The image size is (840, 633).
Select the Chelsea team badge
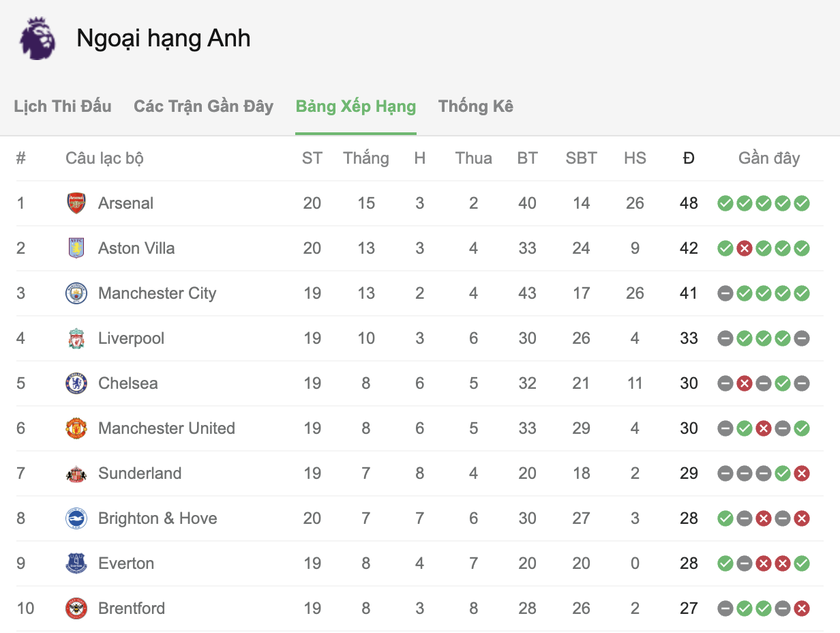click(x=76, y=383)
